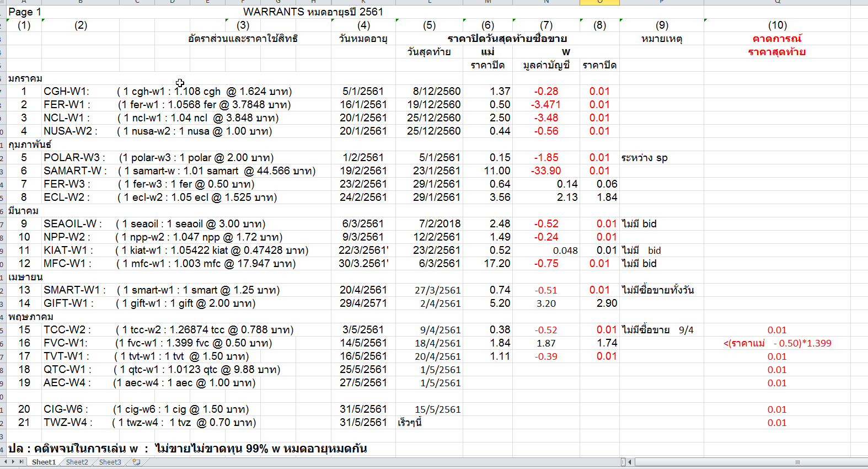Click the '0.048' book value cell
Viewport: 868px width, 469px height.
click(565, 251)
